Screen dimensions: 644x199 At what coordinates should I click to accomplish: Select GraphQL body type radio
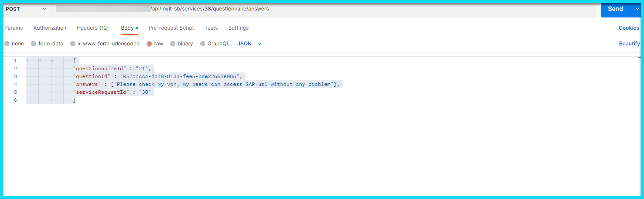click(203, 44)
